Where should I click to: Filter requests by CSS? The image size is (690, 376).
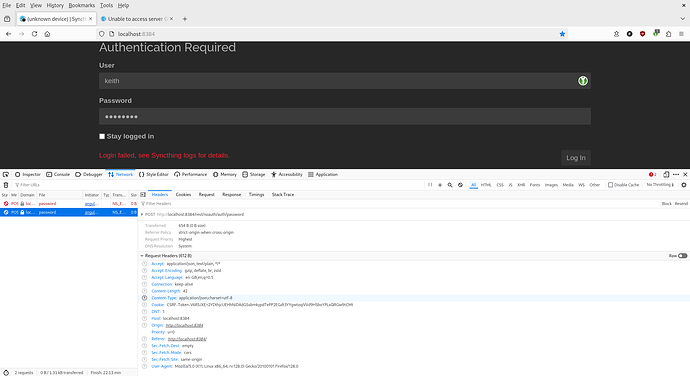click(x=500, y=185)
